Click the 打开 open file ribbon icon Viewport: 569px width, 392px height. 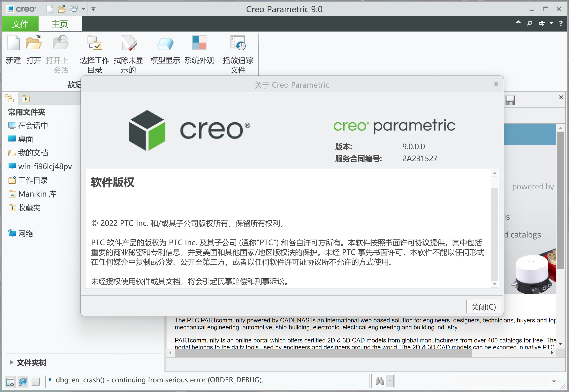[34, 50]
